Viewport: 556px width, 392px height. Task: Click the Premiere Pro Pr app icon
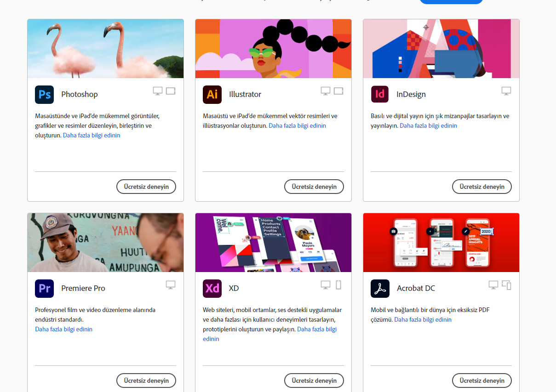[44, 288]
